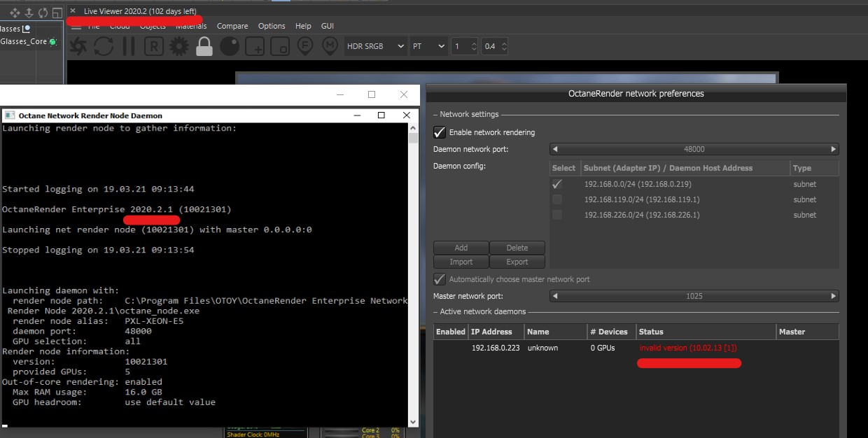This screenshot has width=868, height=438.
Task: Click the rotate view icon in the top-left panel
Action: click(43, 13)
